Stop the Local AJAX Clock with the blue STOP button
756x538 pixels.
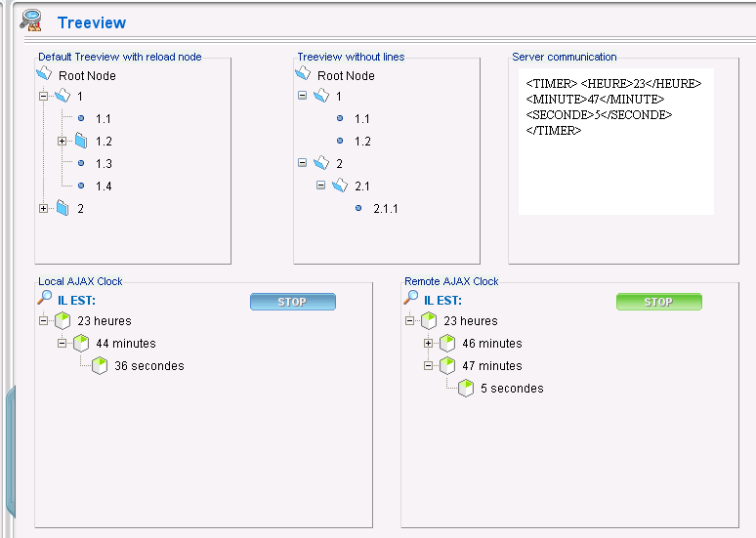pyautogui.click(x=293, y=302)
